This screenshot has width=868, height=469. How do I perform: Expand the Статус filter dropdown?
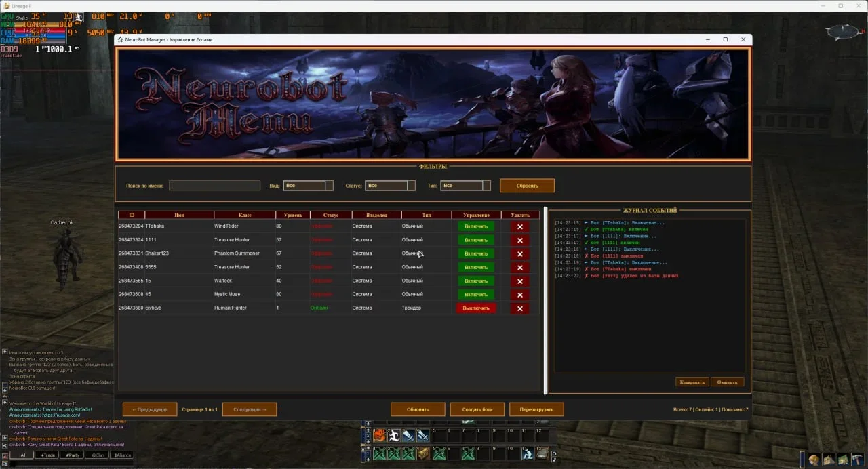(x=390, y=186)
